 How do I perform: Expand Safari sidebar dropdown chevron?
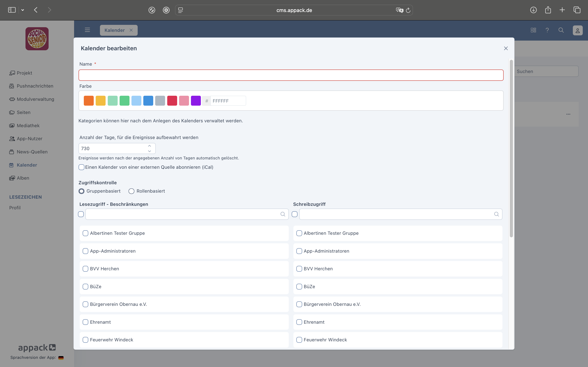click(23, 10)
